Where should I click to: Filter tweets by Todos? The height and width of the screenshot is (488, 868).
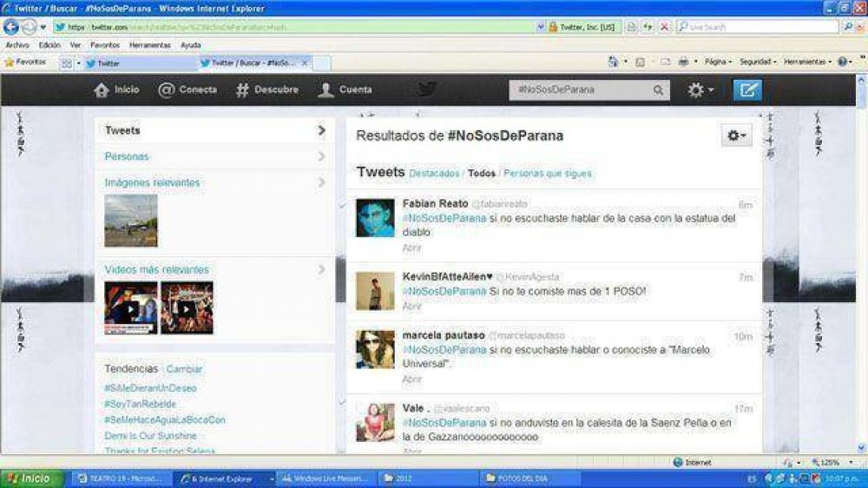(481, 174)
